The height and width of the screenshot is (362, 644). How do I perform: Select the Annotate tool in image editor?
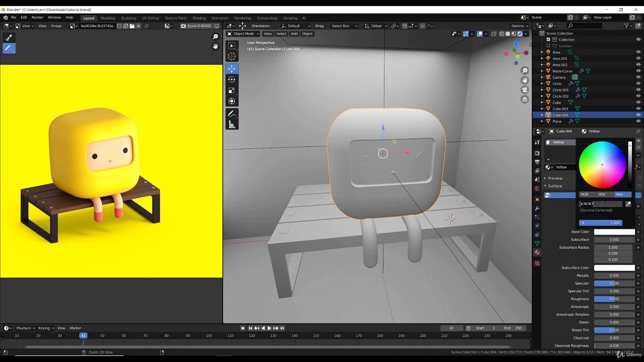point(9,48)
